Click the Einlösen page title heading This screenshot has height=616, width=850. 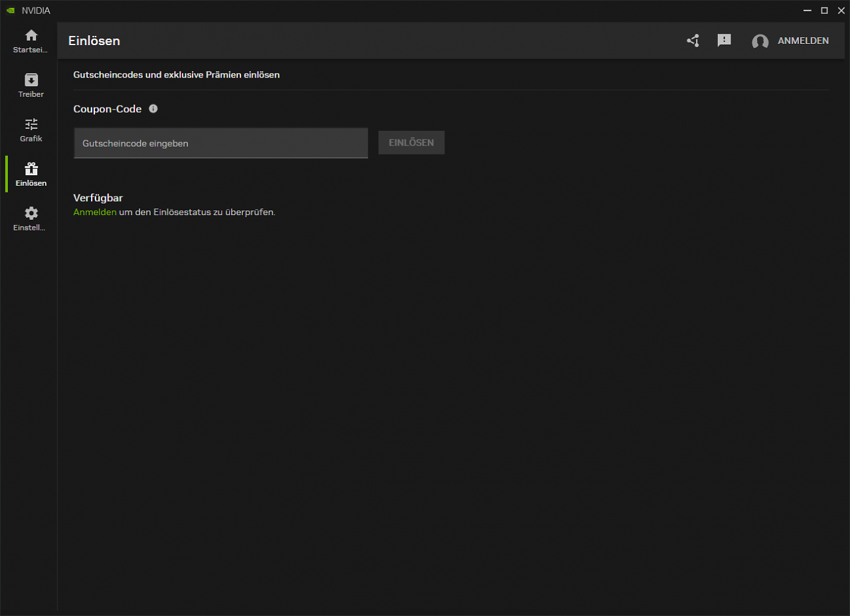click(x=94, y=40)
